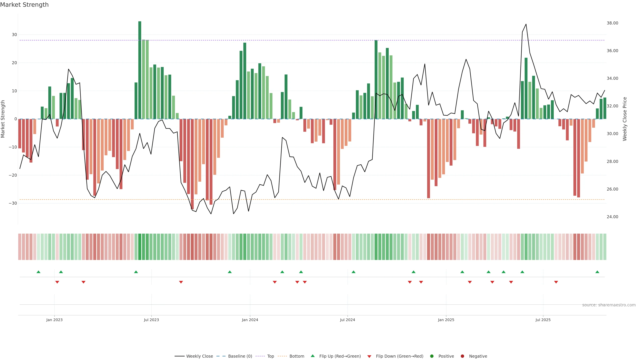This screenshot has height=362, width=644.
Task: Click the source: sharemaestro.com text
Action: pyautogui.click(x=609, y=305)
